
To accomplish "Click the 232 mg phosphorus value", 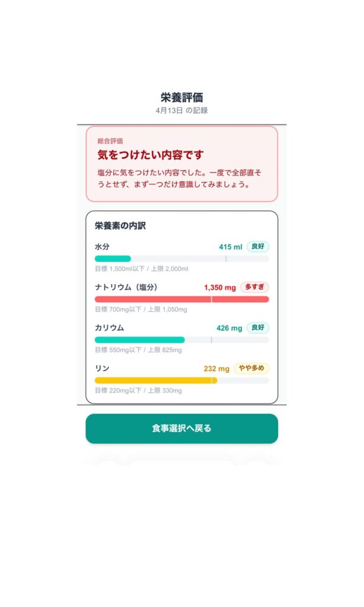I will 216,369.
